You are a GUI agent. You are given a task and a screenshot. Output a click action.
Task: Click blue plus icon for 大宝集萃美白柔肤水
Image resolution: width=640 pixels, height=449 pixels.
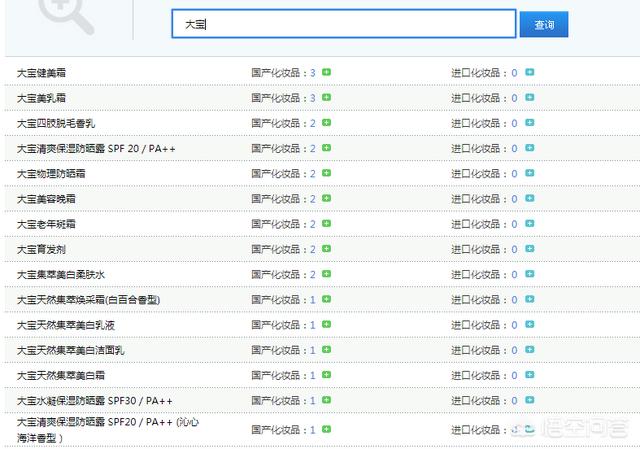[529, 274]
